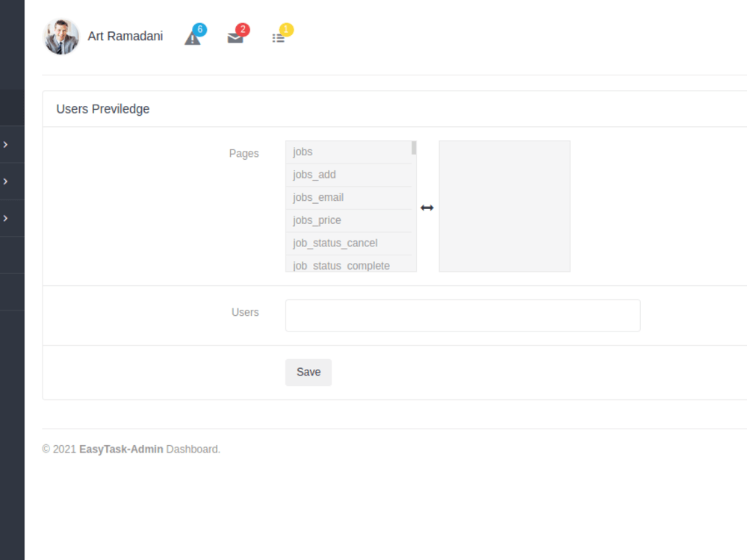
Task: Click the Pages list scrollbar thumb
Action: pyautogui.click(x=414, y=148)
